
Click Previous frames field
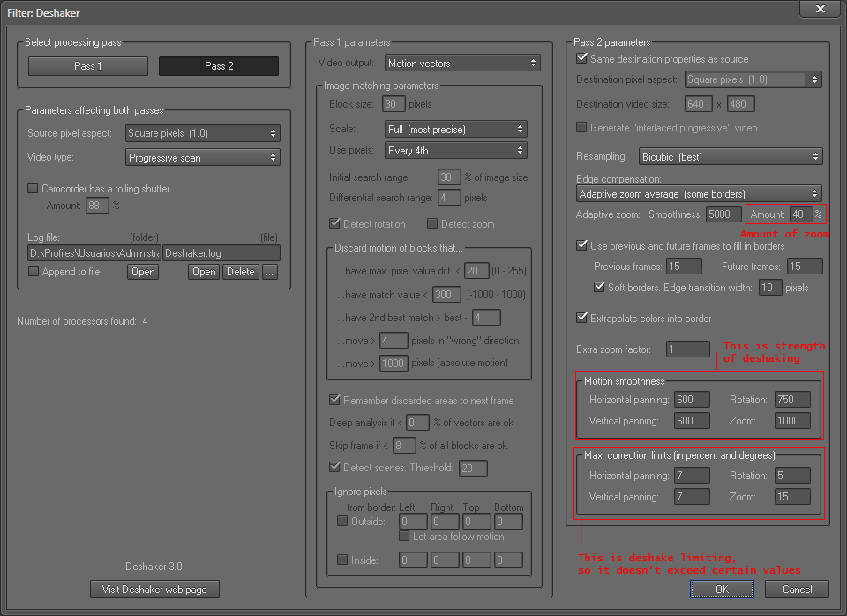(685, 266)
